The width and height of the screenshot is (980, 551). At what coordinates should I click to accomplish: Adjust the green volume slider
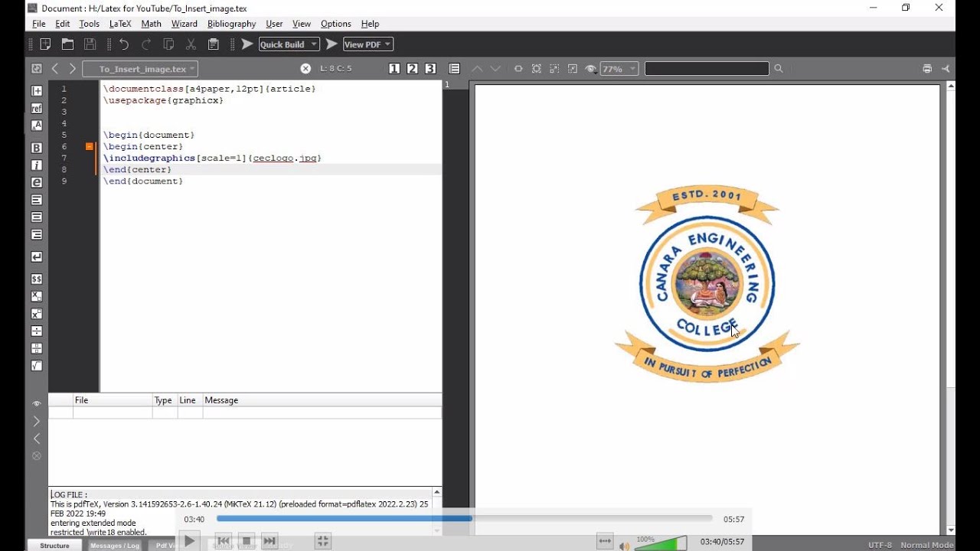pos(661,543)
